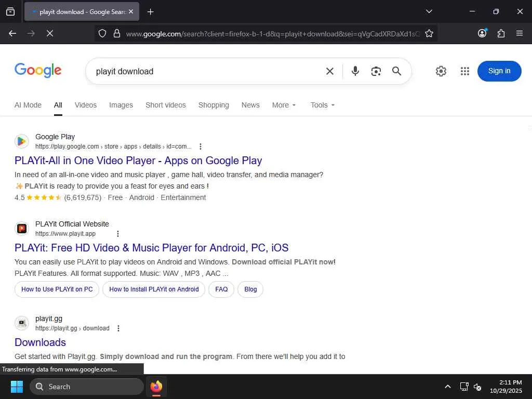This screenshot has width=532, height=399.
Task: Click the muted volume tray icon
Action: click(x=477, y=387)
